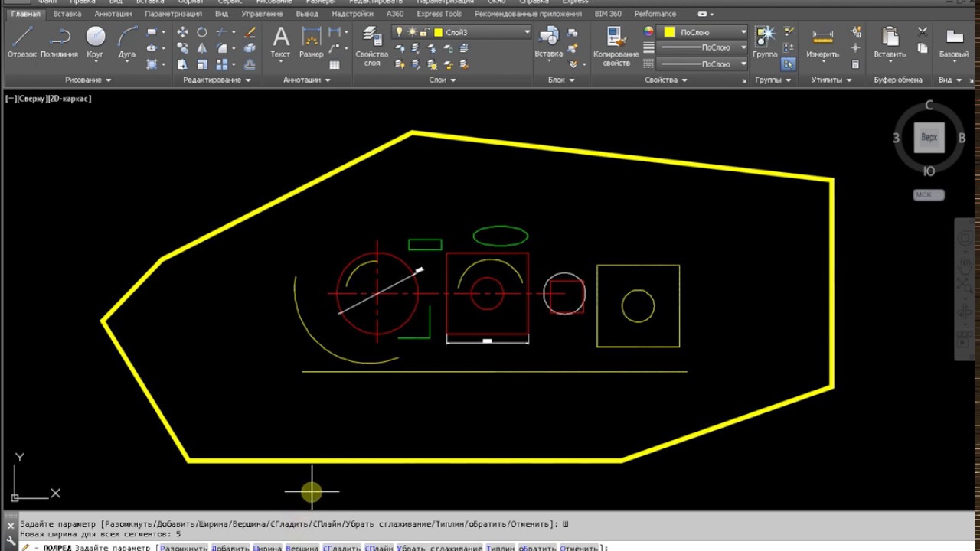This screenshot has width=980, height=551.
Task: Click the Rotate tool icon
Action: [x=202, y=32]
